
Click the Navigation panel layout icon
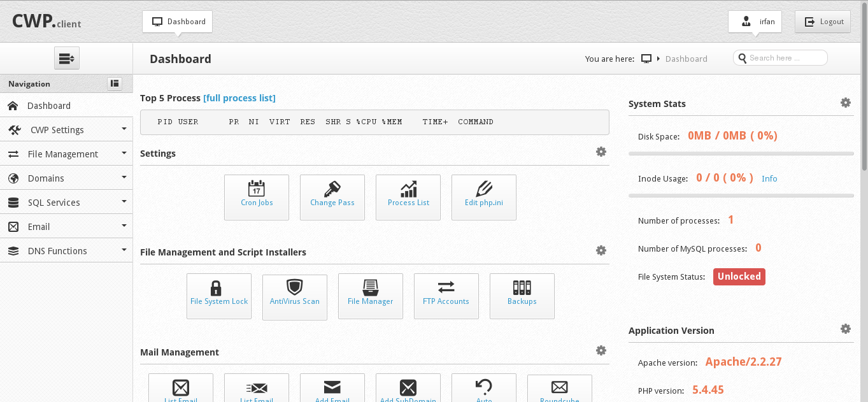pyautogui.click(x=115, y=83)
